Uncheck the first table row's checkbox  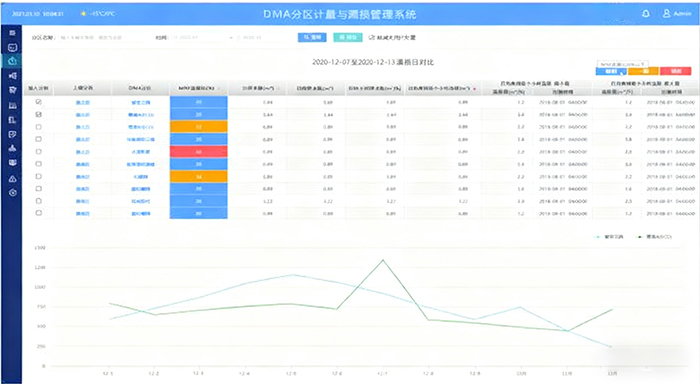tap(39, 102)
